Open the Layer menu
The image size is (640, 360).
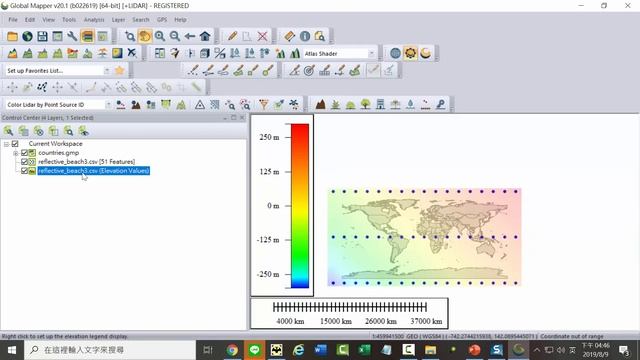118,20
